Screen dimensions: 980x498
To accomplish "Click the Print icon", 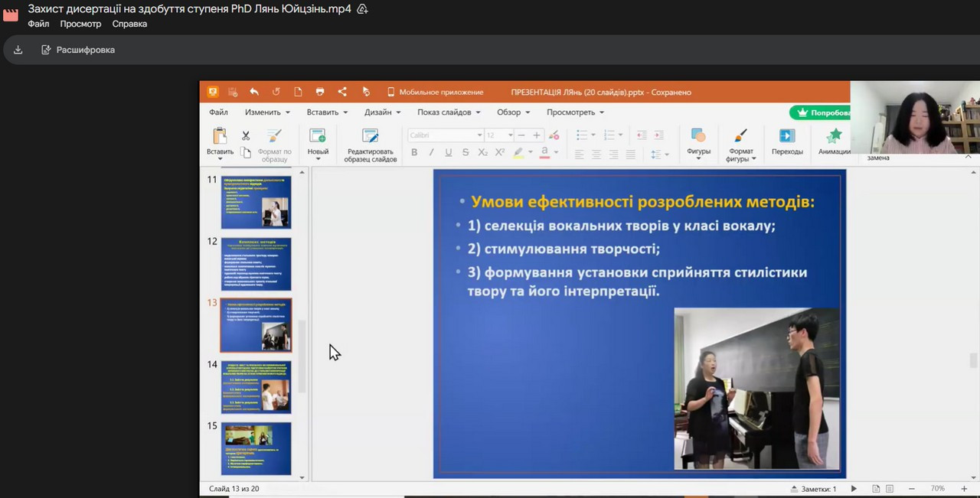I will tap(320, 92).
